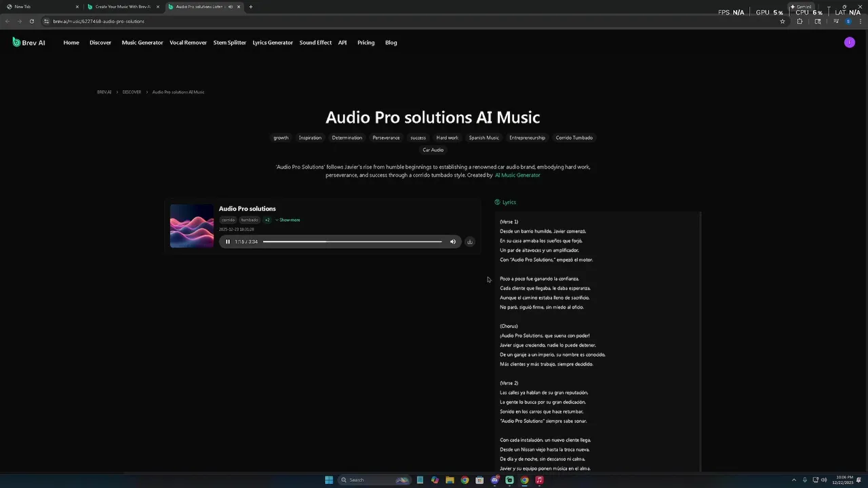Open the Blog page
The image size is (868, 488).
(x=391, y=43)
